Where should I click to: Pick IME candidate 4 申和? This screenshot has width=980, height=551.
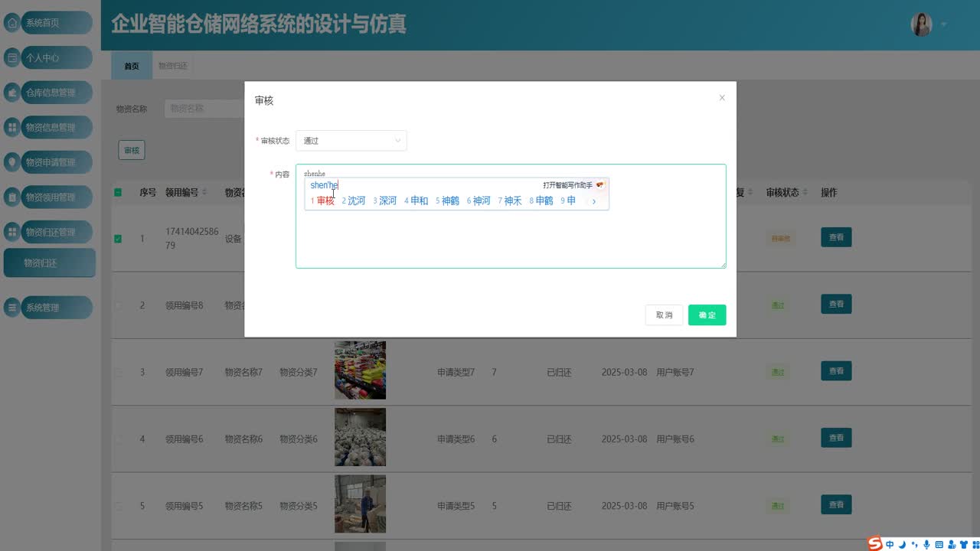[x=416, y=201]
